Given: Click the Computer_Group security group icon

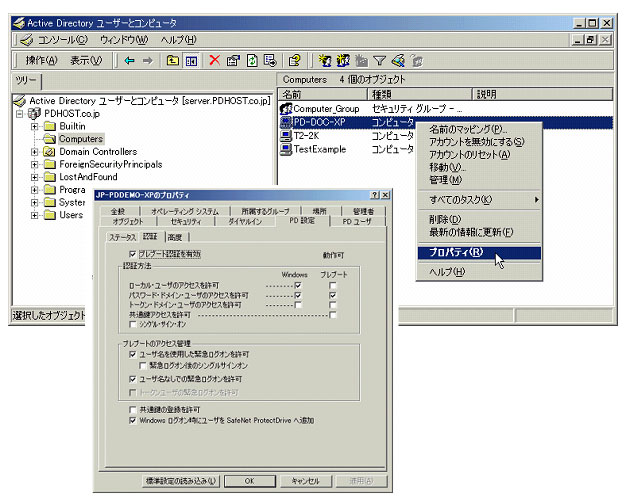Looking at the screenshot, I should tap(286, 109).
